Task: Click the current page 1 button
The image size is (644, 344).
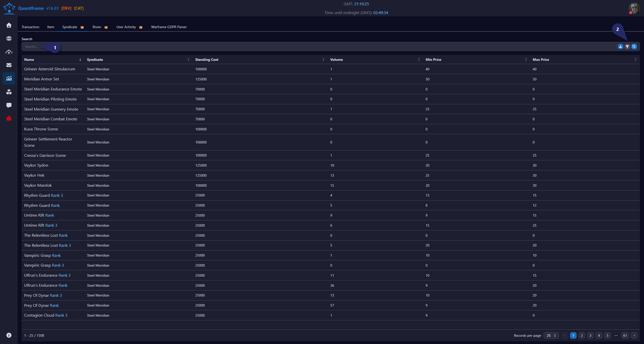Action: (x=573, y=335)
